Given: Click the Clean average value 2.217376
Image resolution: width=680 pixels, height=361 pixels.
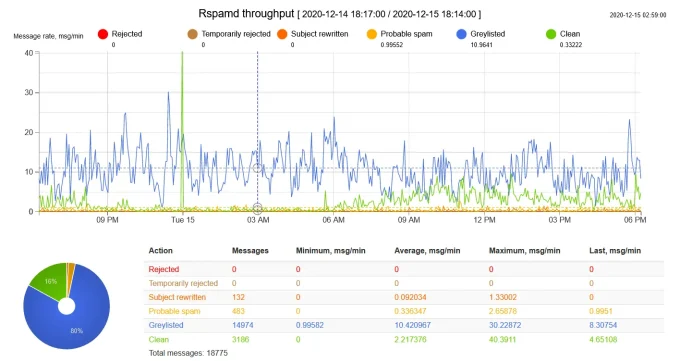Looking at the screenshot, I should 410,339.
